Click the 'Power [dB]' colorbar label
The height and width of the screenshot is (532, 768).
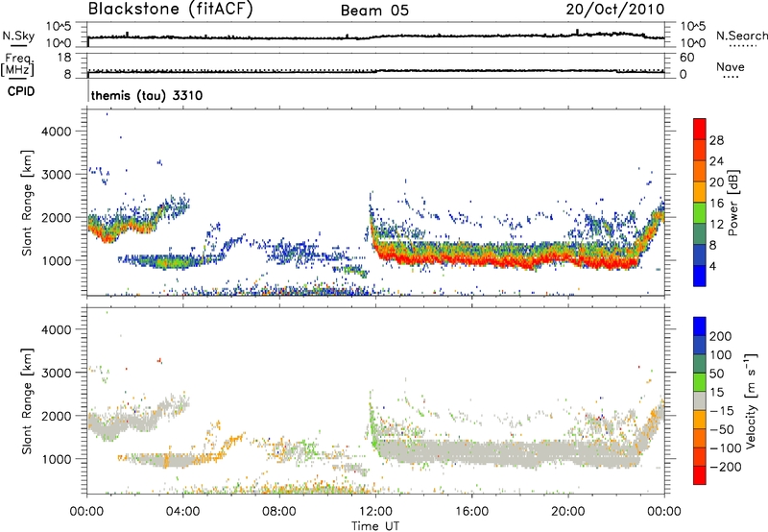coord(732,203)
